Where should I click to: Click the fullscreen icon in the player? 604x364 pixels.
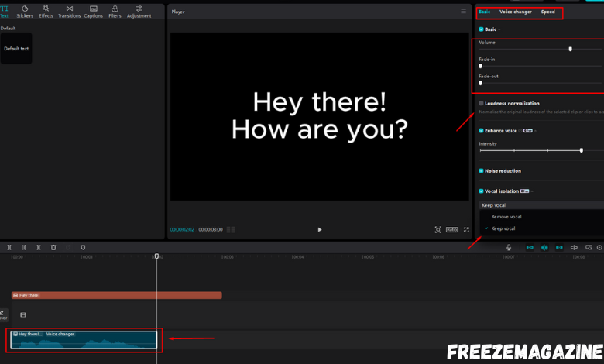466,230
